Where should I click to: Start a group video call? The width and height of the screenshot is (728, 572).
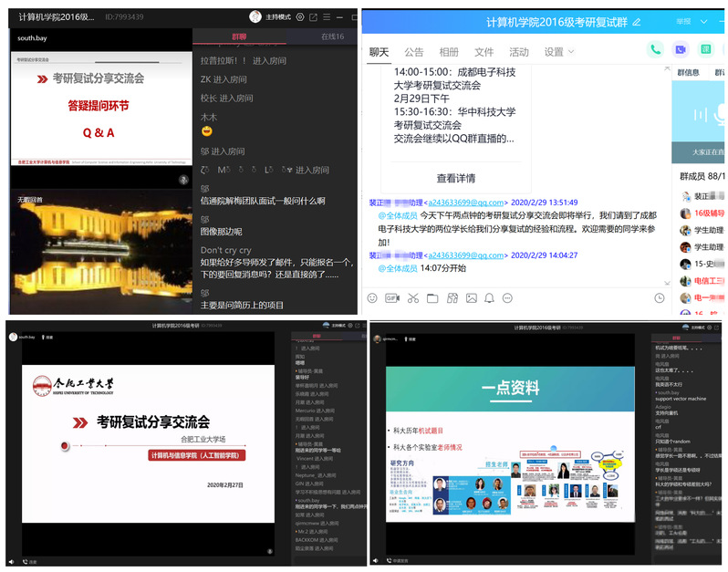680,49
